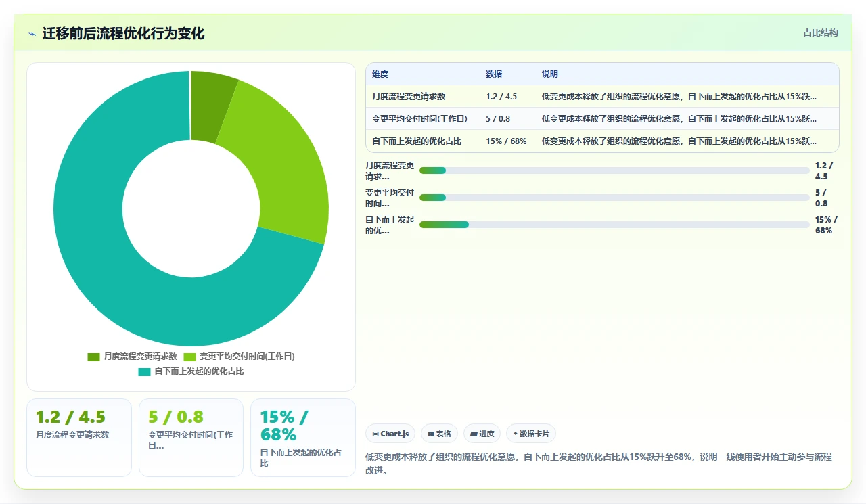The image size is (866, 504).
Task: Click the 维度 column header
Action: pos(380,74)
